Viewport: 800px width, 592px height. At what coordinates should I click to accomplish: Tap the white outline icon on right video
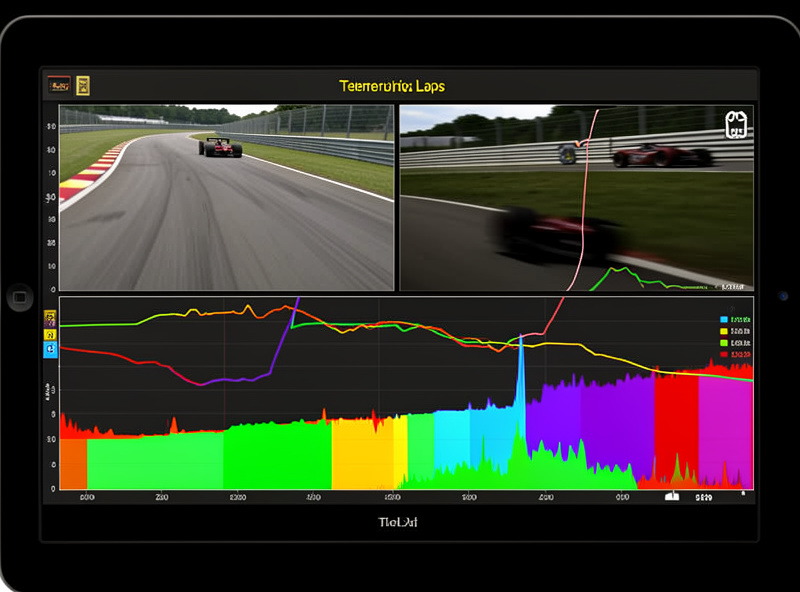click(x=736, y=124)
